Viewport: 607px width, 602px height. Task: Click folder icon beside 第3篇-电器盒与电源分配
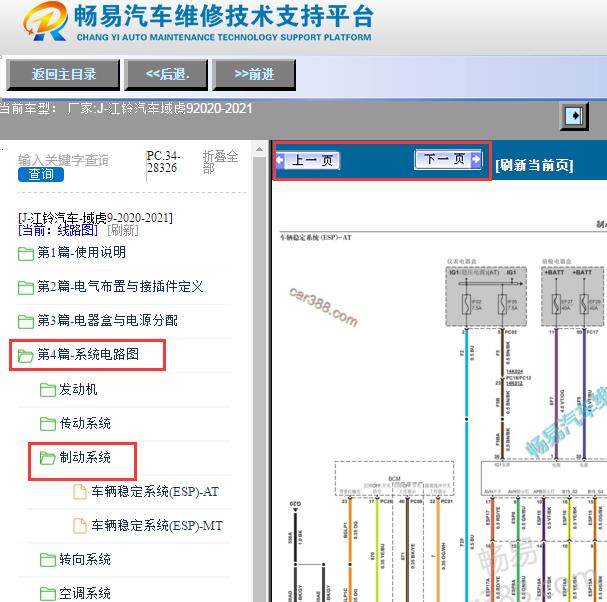pos(26,321)
